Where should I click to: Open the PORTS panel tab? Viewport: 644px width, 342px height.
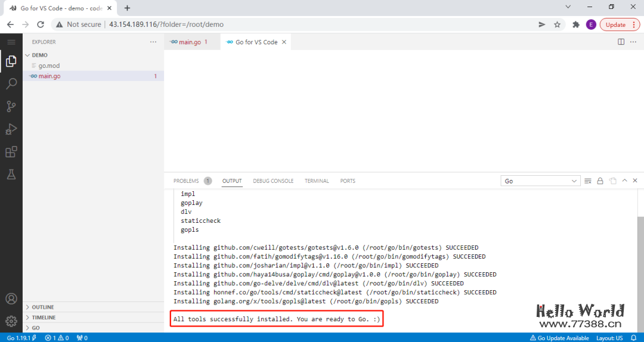click(x=348, y=181)
